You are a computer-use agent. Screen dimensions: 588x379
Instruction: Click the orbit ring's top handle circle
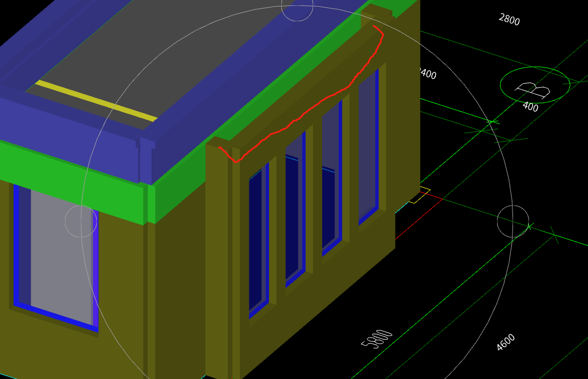click(297, 6)
